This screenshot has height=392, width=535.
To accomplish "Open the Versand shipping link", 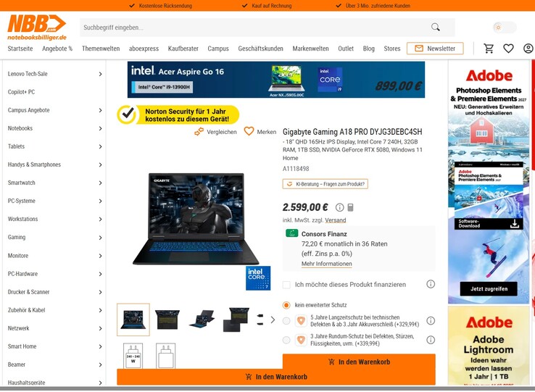I will (336, 220).
